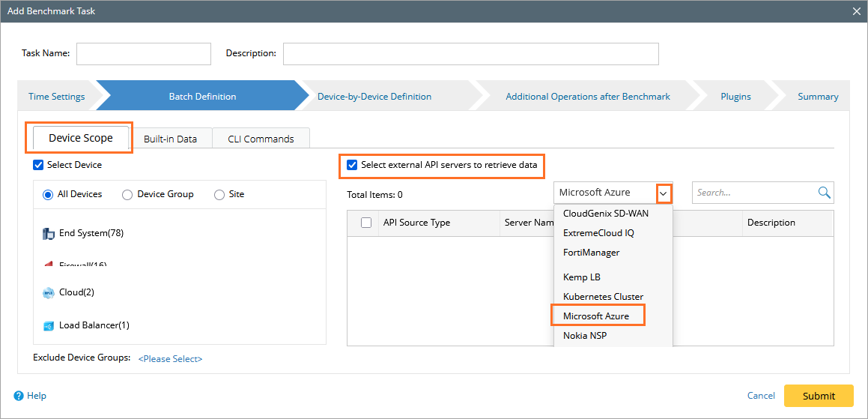Expand the API server type dropdown arrow
This screenshot has height=419, width=868.
(x=664, y=193)
